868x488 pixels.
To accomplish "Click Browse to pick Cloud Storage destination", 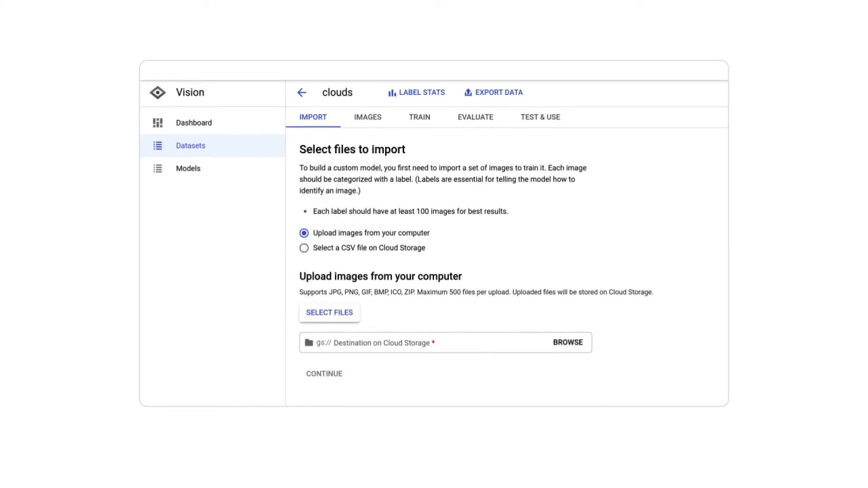I will [568, 342].
